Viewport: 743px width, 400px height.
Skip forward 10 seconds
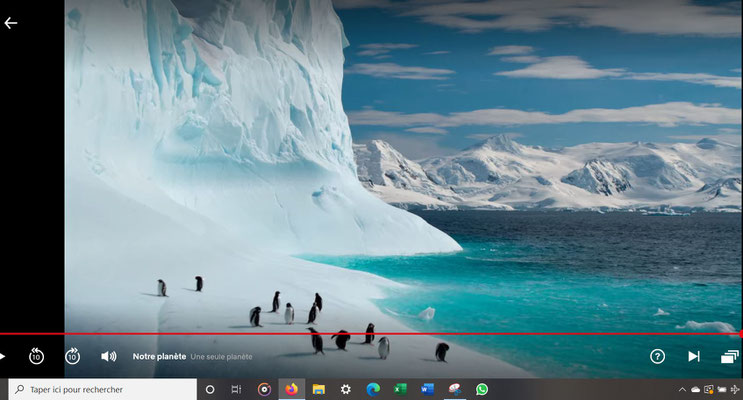(x=72, y=356)
